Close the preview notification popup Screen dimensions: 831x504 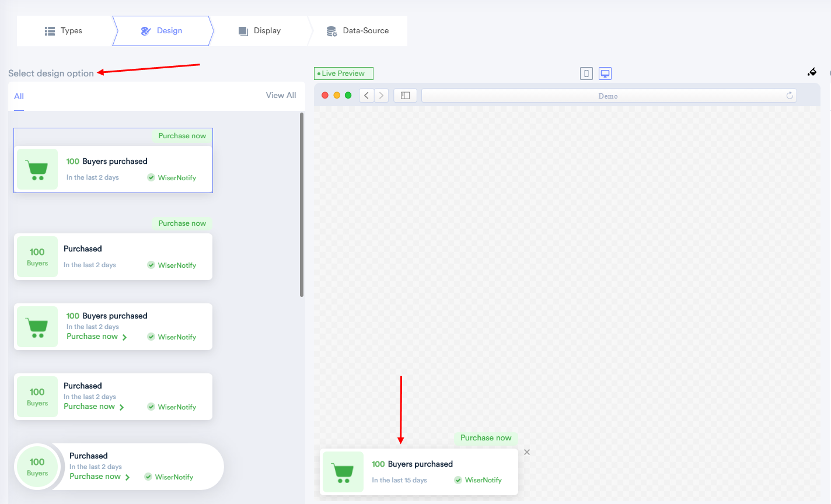click(x=527, y=452)
